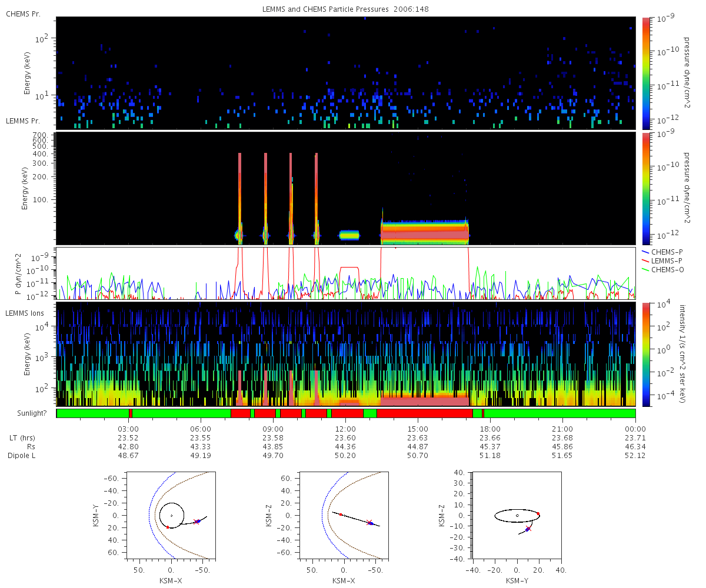
Task: Select the 12:00 time axis label
Action: click(345, 429)
